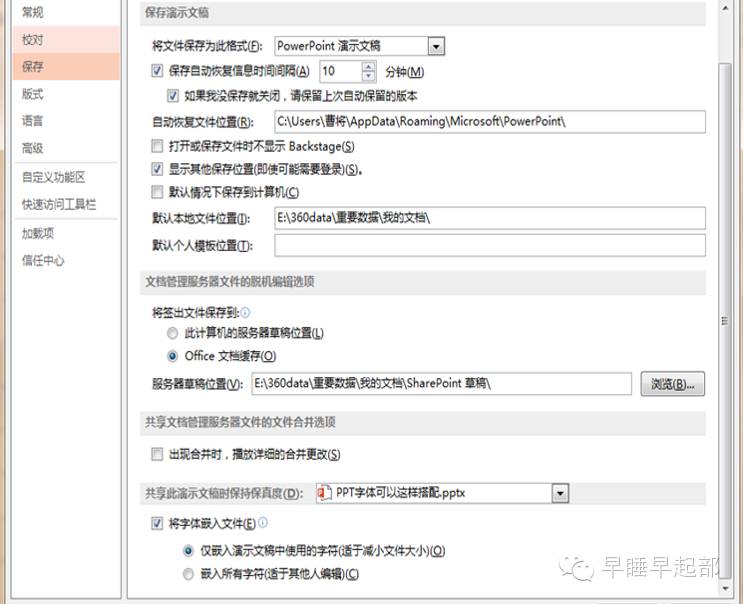Click PowerPoint file icon in fidelity dropdown

coord(324,493)
